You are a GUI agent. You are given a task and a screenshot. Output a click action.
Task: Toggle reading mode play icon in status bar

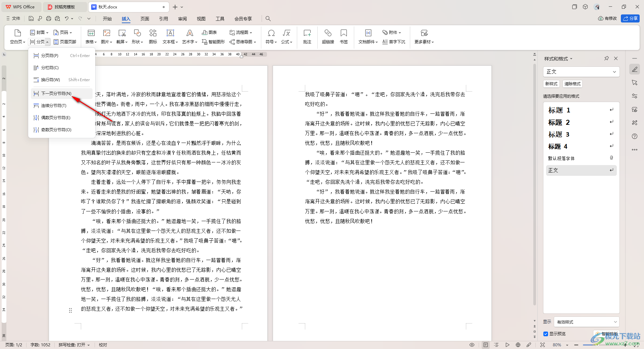pyautogui.click(x=507, y=345)
